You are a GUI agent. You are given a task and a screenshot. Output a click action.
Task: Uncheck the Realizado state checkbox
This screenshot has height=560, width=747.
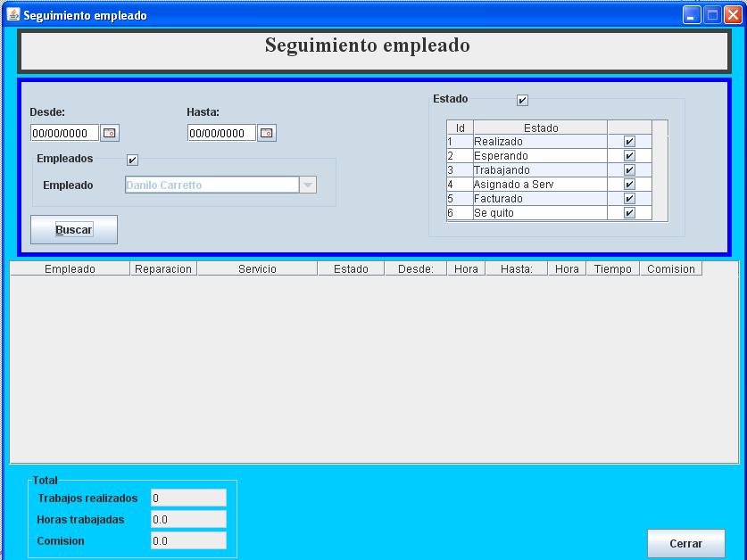(x=629, y=142)
